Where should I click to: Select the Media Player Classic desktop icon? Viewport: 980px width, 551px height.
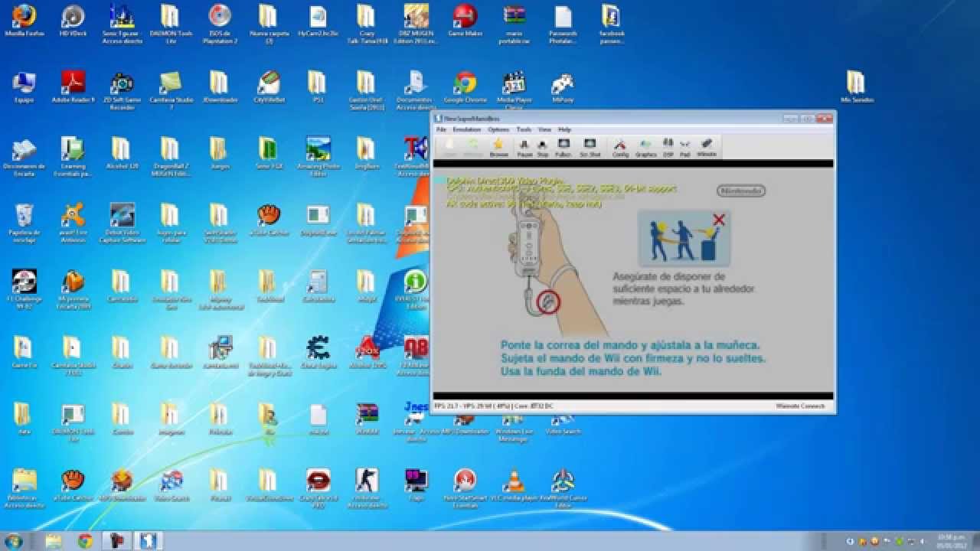(x=514, y=90)
